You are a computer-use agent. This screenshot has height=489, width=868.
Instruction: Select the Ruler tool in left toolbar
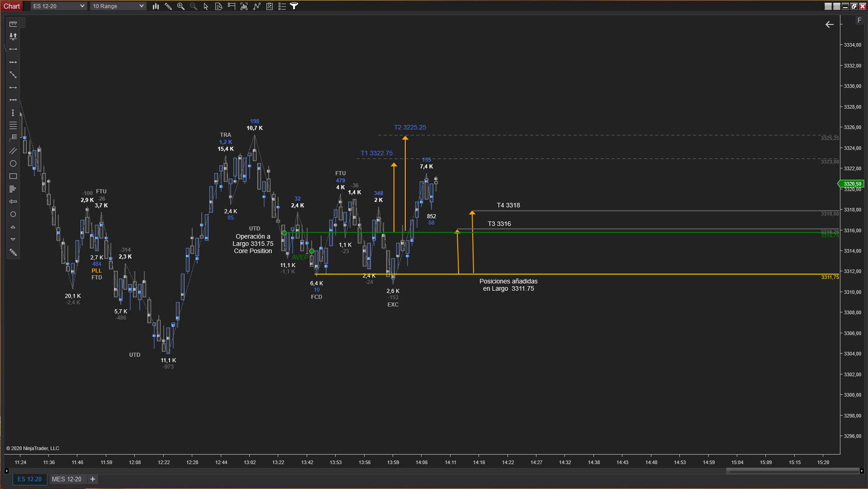coord(13,24)
